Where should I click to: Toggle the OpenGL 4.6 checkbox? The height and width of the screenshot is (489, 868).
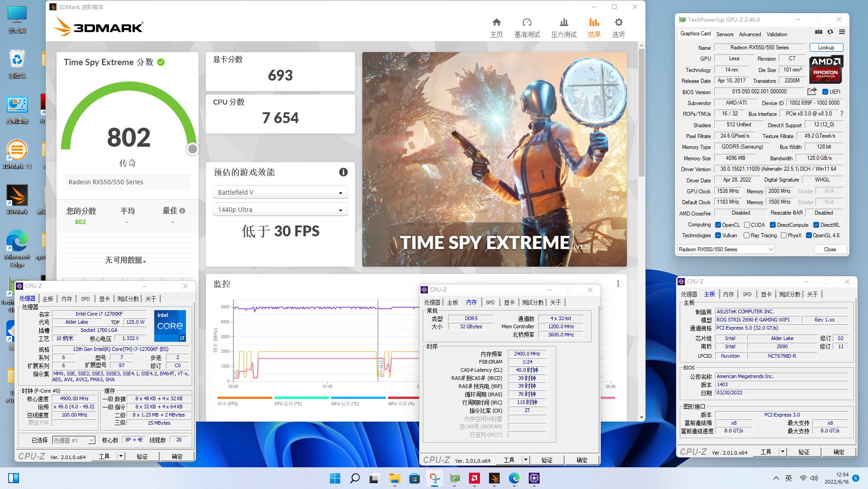(x=809, y=235)
